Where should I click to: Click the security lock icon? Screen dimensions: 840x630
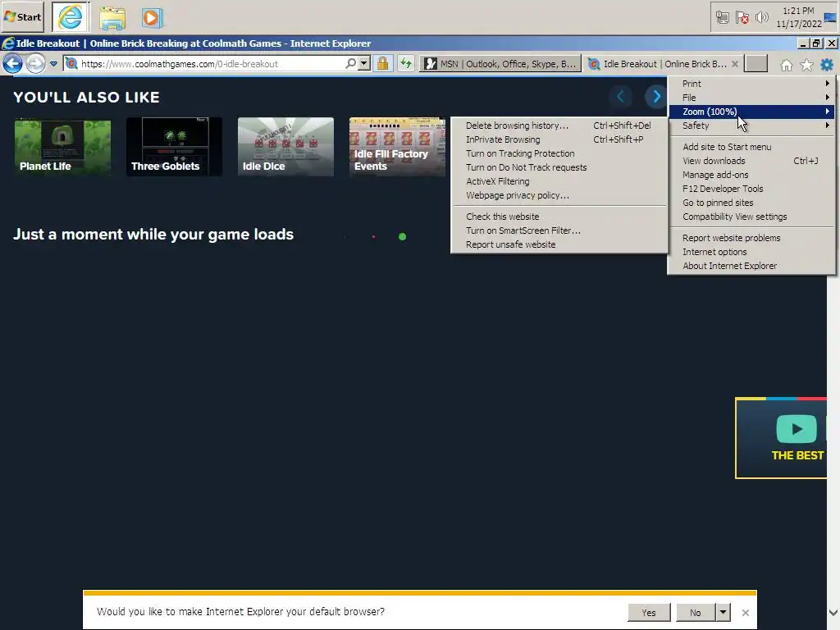coord(382,64)
